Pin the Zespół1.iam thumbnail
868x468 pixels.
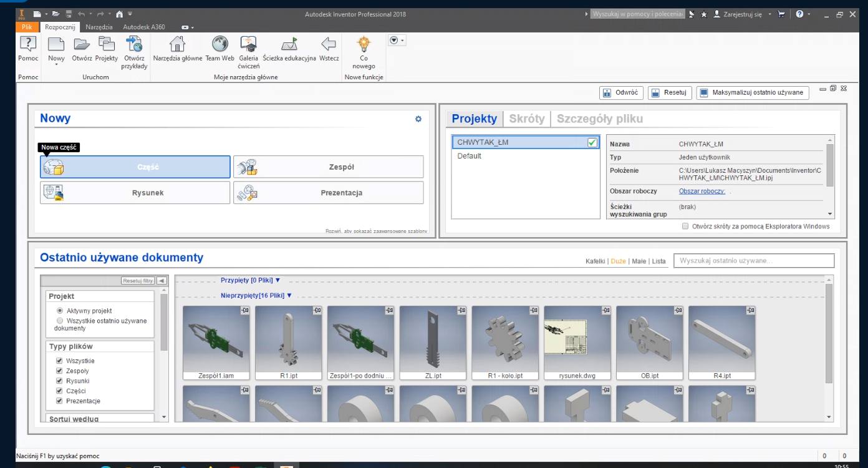[244, 310]
